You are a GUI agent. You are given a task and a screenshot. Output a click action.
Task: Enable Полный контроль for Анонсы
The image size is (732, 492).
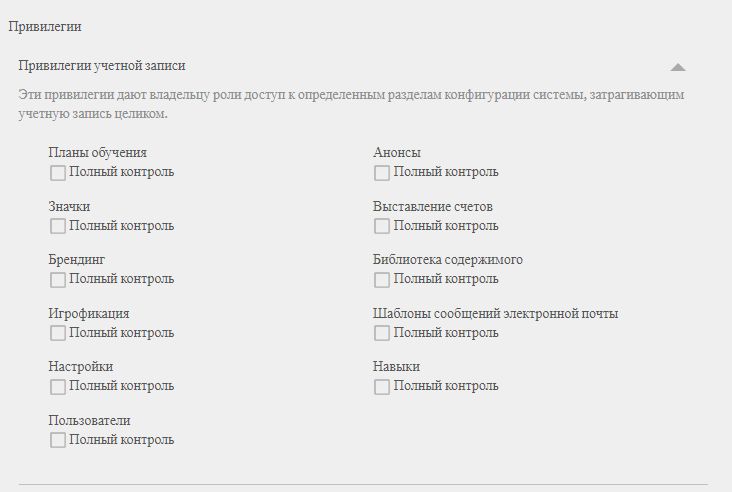coord(382,172)
